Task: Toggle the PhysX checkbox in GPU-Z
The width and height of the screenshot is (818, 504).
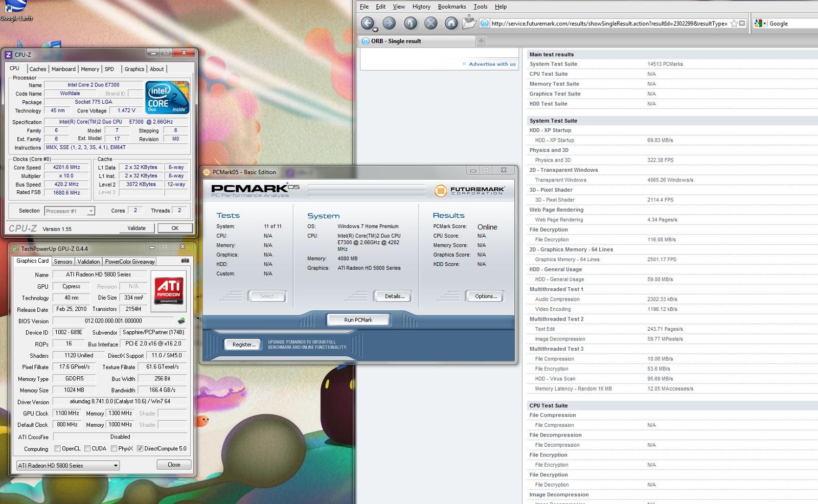Action: (x=113, y=449)
